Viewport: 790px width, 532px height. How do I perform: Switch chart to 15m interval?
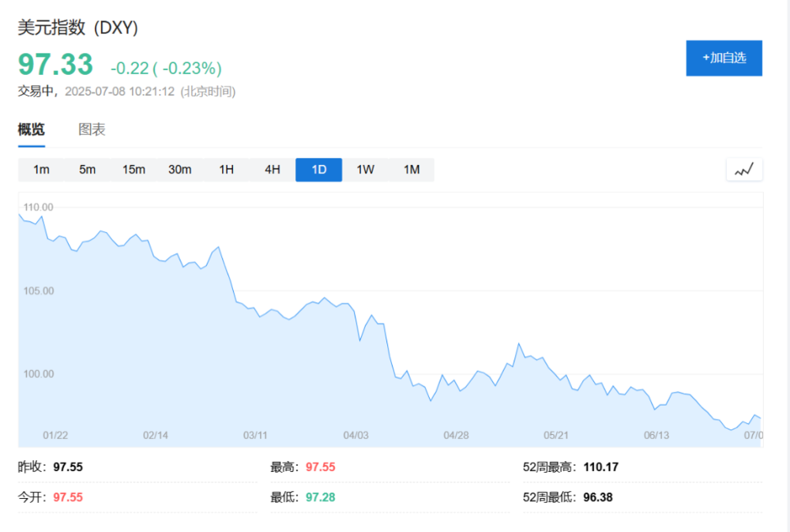pos(134,170)
